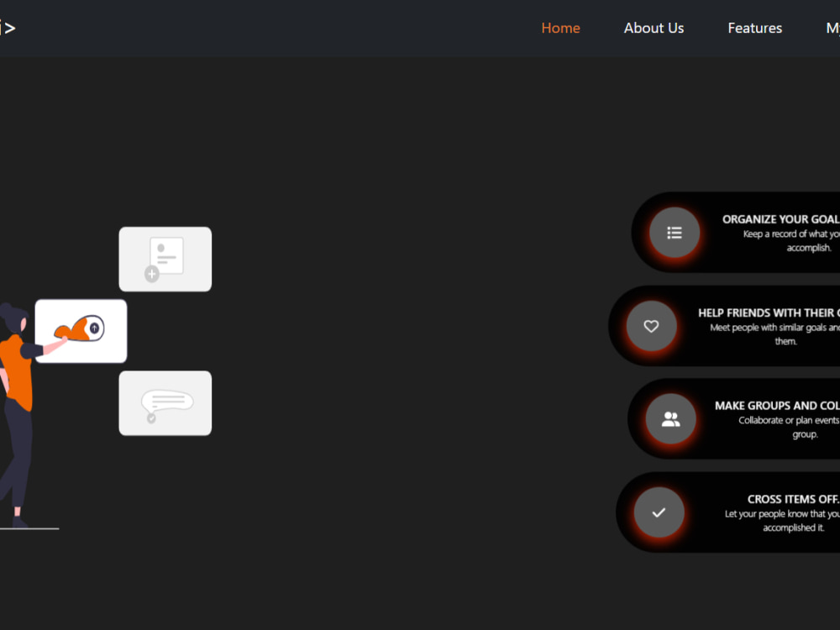The height and width of the screenshot is (630, 840).
Task: Go to About Us page
Action: tap(654, 28)
